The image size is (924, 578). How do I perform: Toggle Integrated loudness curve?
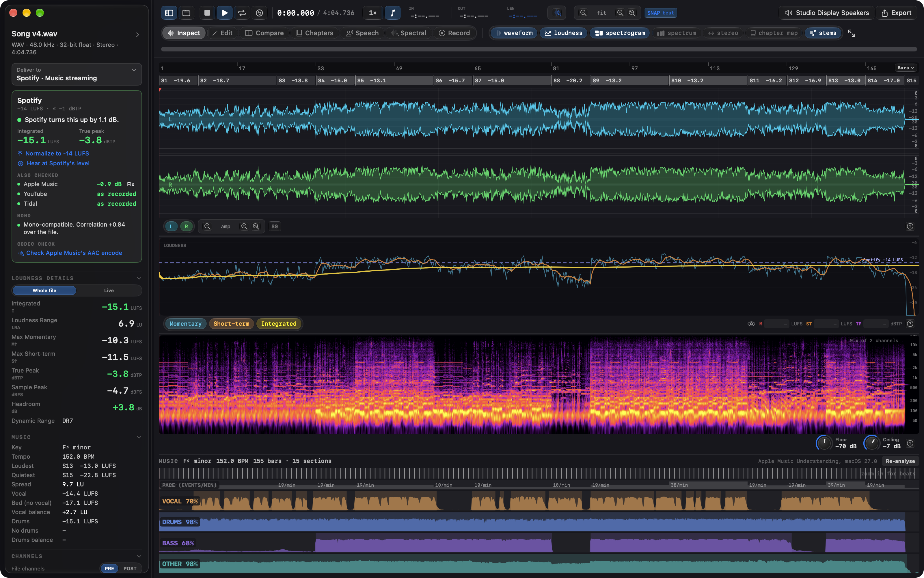(279, 324)
